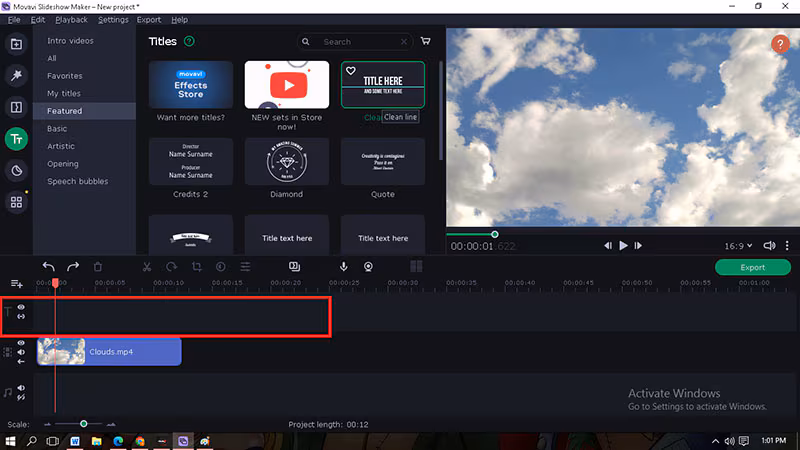800x450 pixels.
Task: Click the Record webcam video icon
Action: (x=368, y=266)
